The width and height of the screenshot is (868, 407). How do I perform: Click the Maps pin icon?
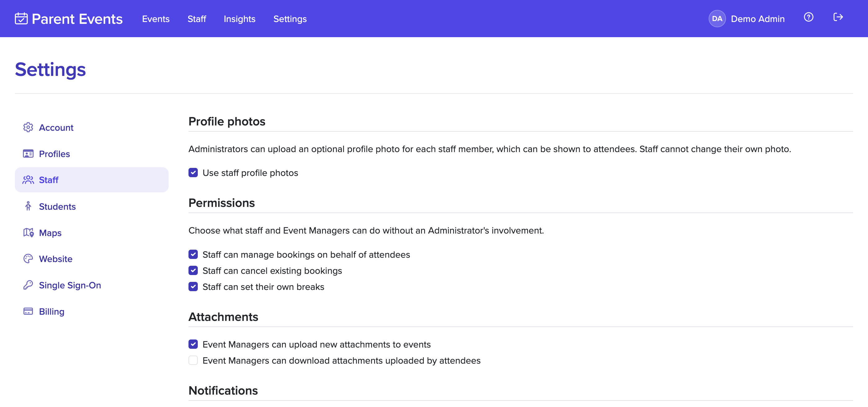[28, 233]
